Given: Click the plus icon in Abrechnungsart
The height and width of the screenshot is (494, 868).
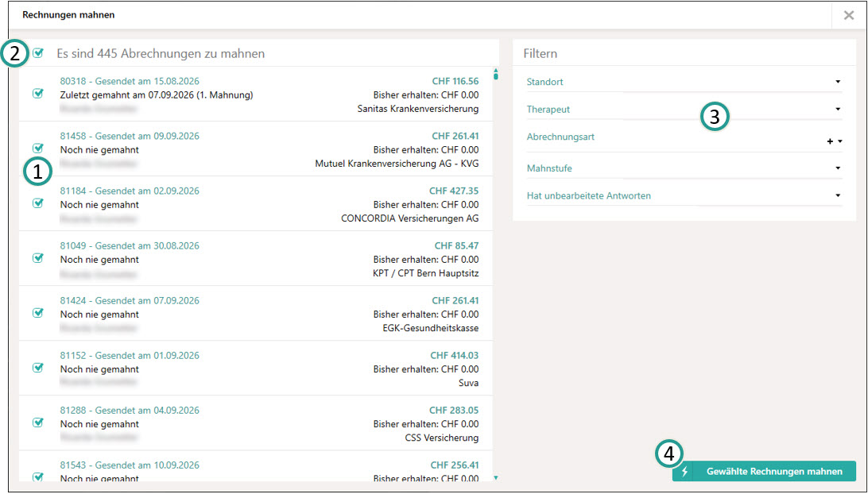Looking at the screenshot, I should click(830, 141).
